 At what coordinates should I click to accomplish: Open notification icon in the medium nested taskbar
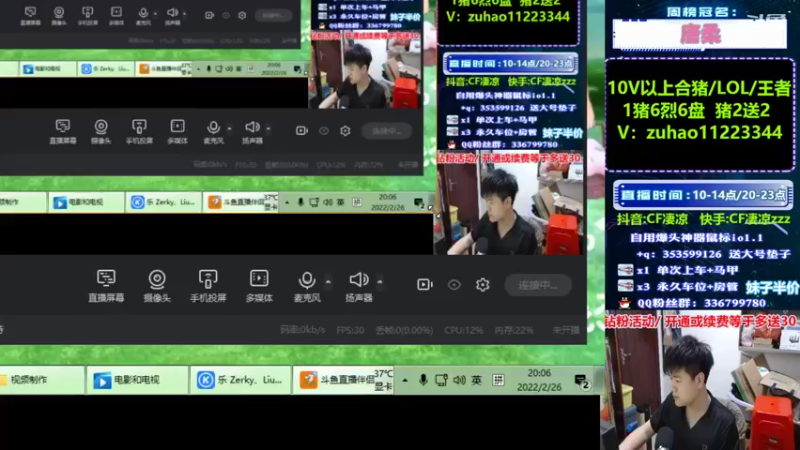(x=419, y=203)
